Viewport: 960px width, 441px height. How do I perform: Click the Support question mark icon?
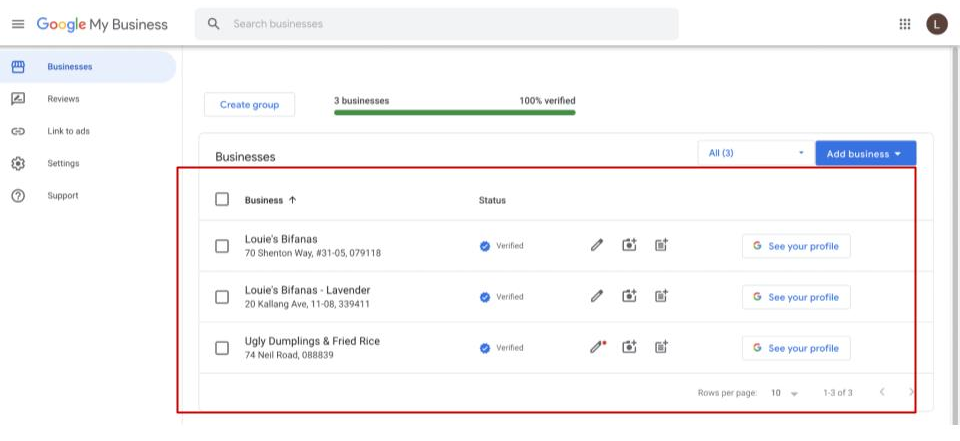point(18,196)
